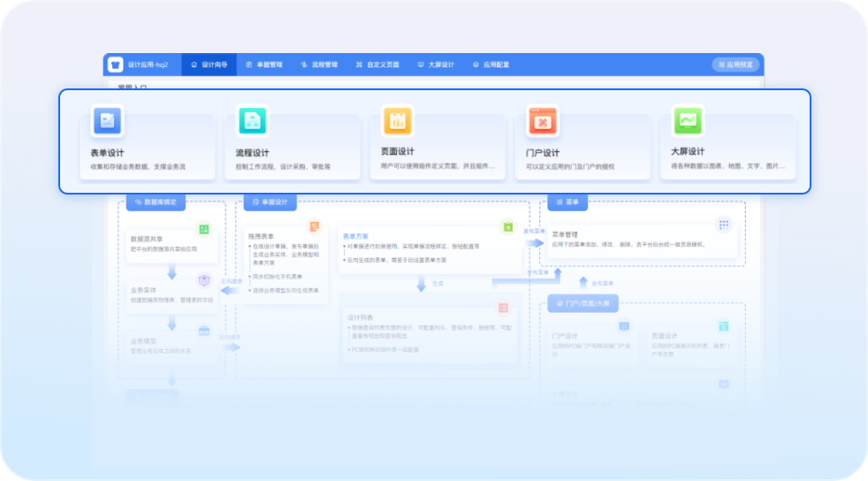Click the green icon on the 表单方案 card
Viewport: 868px width, 481px height.
(x=508, y=227)
